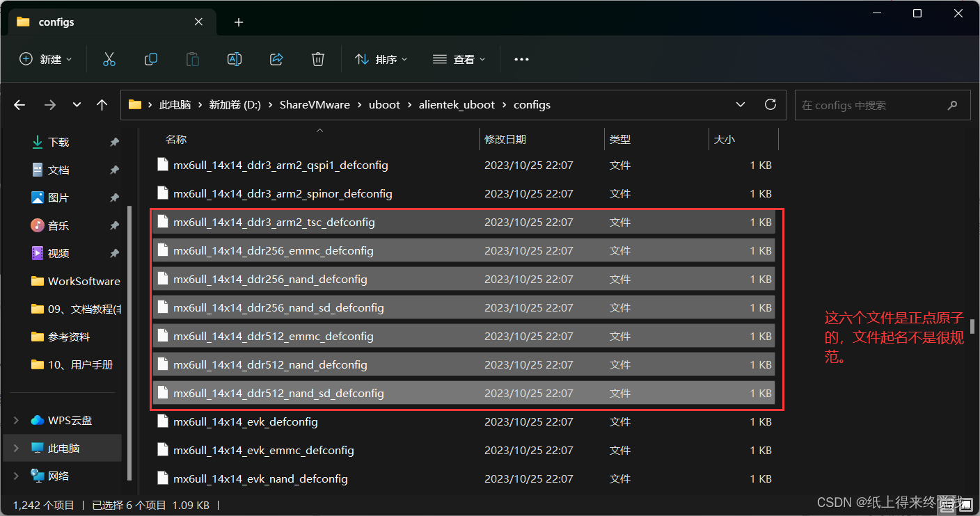Go up one folder level arrow
Viewport: 980px width, 516px height.
click(102, 105)
